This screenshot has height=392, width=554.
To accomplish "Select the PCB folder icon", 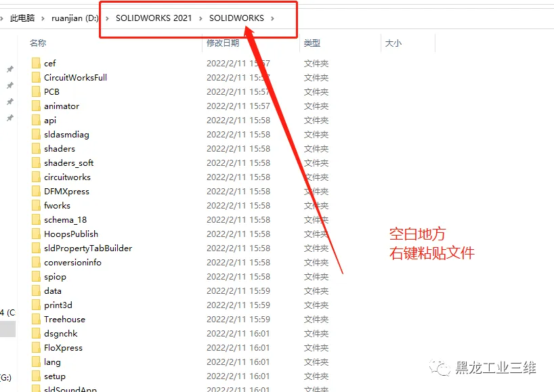I will [x=36, y=92].
